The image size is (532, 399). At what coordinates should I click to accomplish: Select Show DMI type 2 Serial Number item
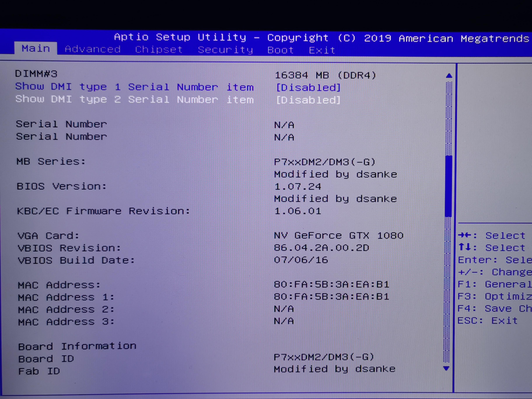[x=134, y=99]
